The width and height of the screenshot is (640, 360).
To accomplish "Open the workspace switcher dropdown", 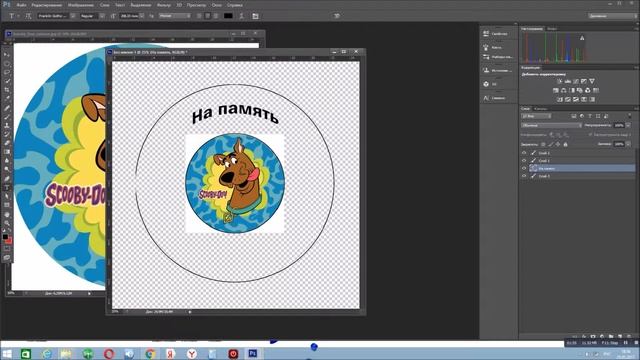I will (612, 16).
